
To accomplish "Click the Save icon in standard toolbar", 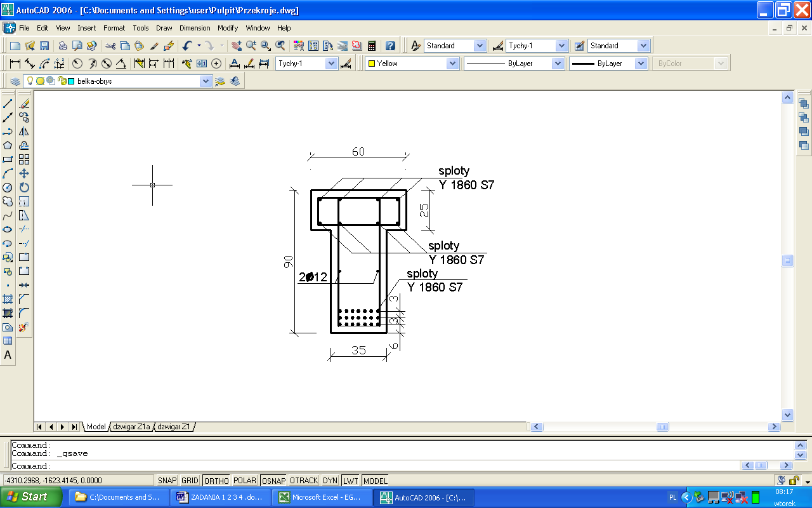I will 44,46.
